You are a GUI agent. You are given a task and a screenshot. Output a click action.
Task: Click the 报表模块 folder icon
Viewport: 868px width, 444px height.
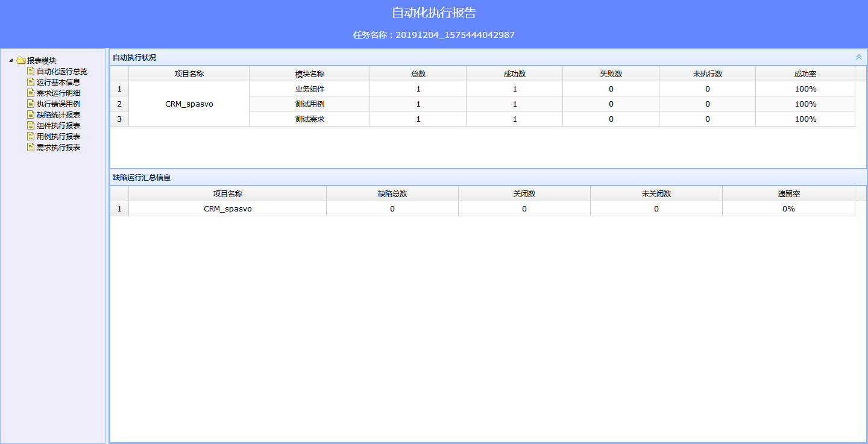coord(21,60)
